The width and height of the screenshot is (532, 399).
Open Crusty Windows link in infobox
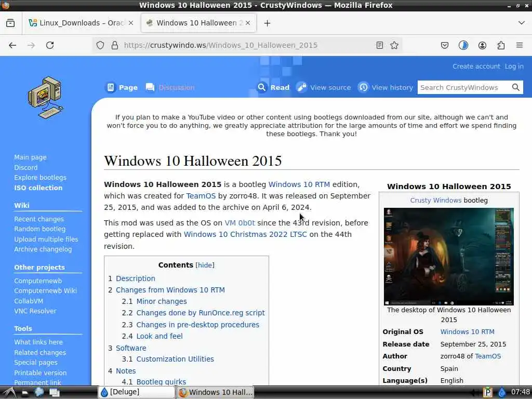pos(436,200)
